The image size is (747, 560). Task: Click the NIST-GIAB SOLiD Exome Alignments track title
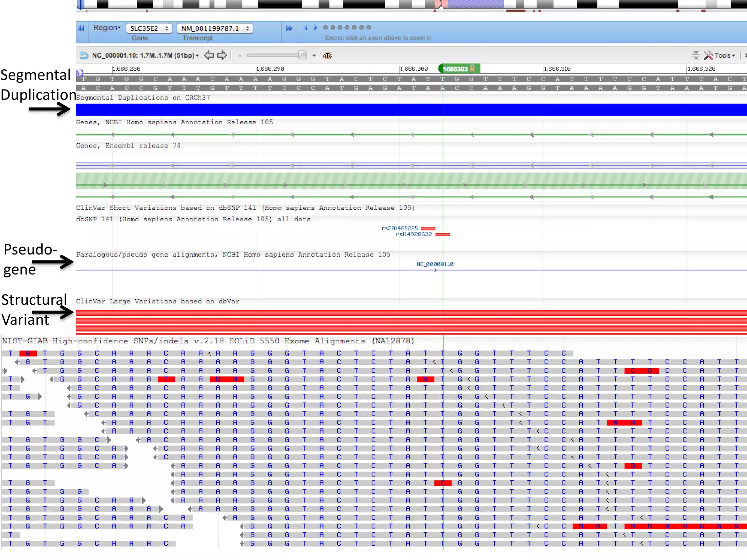coord(208,341)
